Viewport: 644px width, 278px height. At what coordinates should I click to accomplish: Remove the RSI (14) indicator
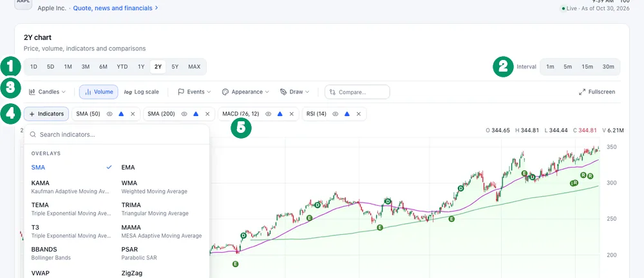(359, 114)
